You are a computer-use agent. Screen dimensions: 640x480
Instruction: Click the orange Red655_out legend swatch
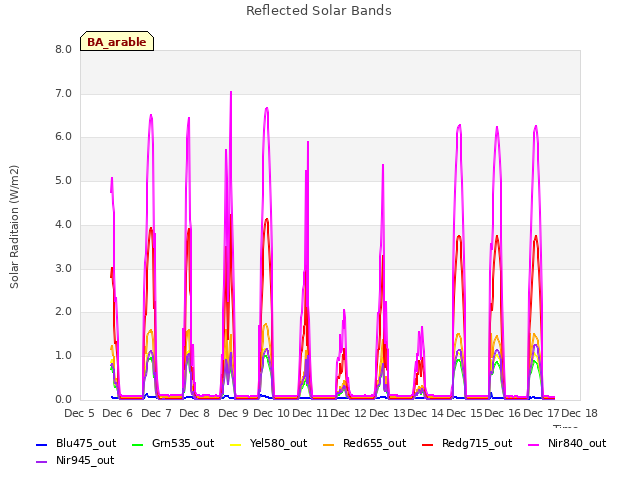[329, 444]
